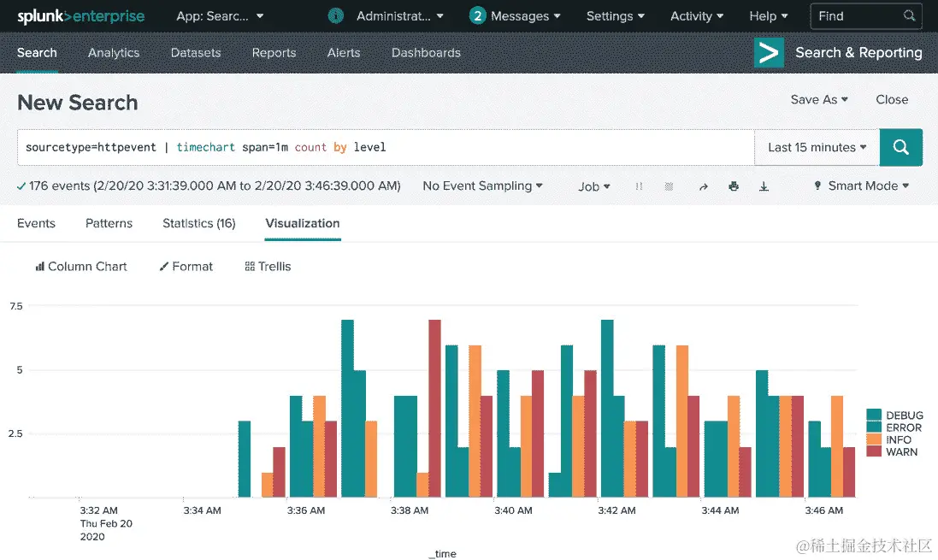Open the Dashboards page

click(x=426, y=53)
